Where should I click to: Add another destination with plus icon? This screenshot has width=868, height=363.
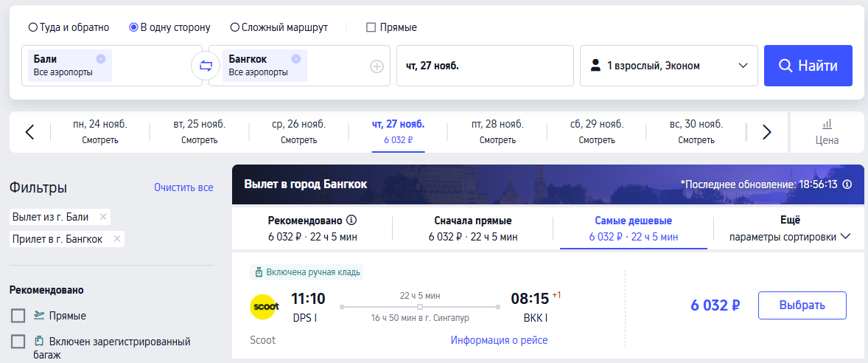tap(377, 66)
